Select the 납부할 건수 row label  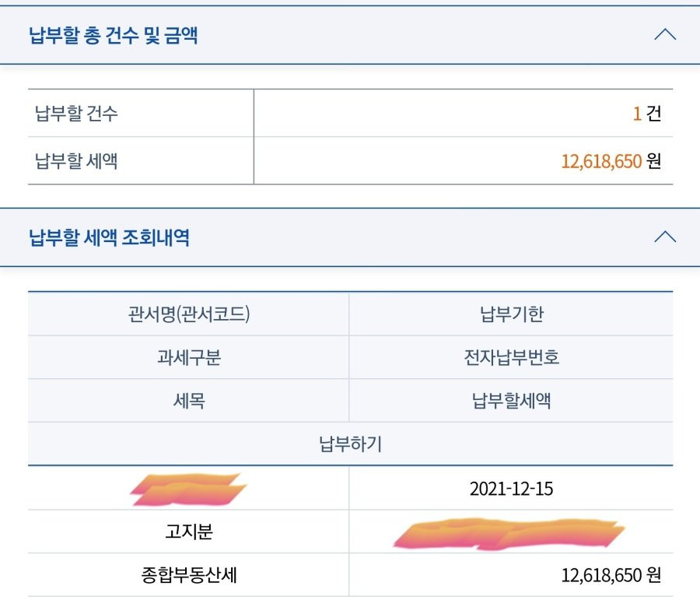point(76,114)
